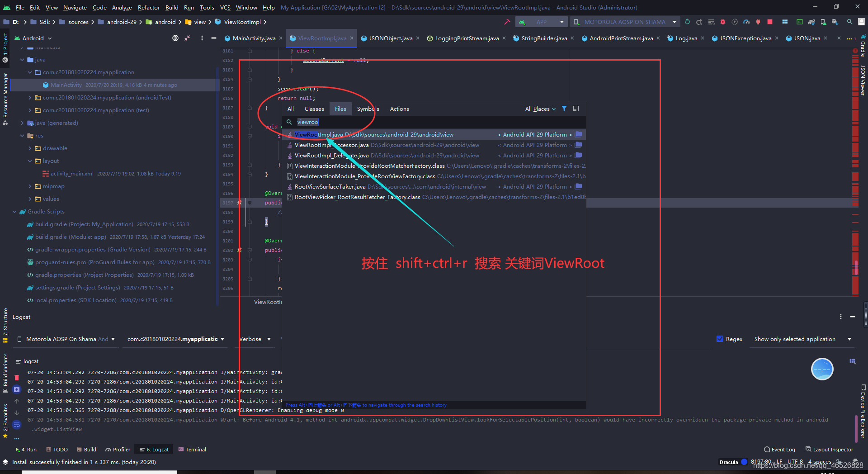This screenshot has width=868, height=474.
Task: Open the 4: Run tool window
Action: tap(26, 450)
